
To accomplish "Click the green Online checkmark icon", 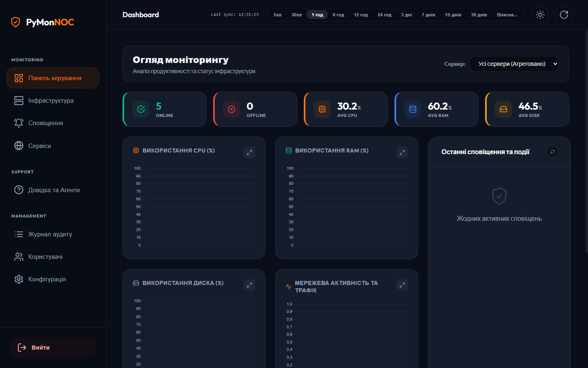I will (141, 109).
